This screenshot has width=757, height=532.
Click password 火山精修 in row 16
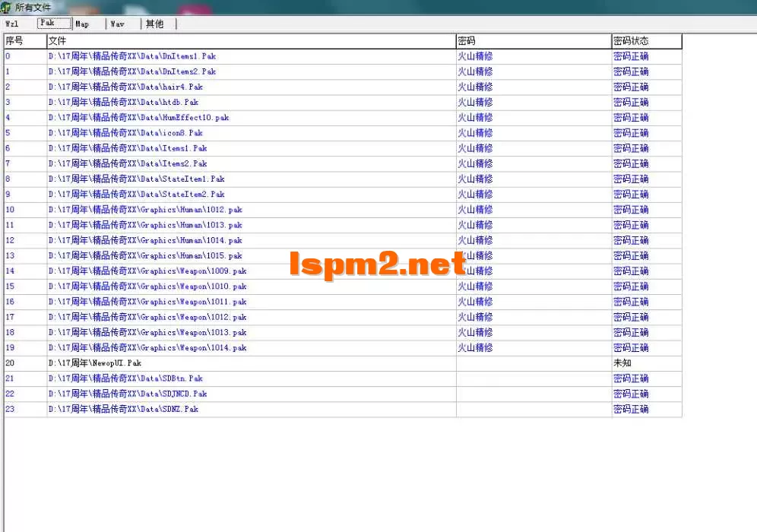point(475,302)
